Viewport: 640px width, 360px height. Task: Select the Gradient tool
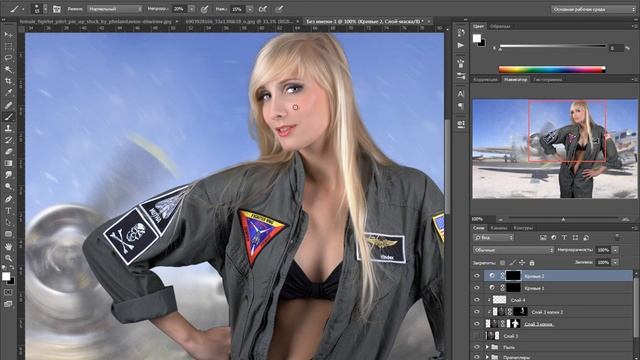click(x=8, y=163)
